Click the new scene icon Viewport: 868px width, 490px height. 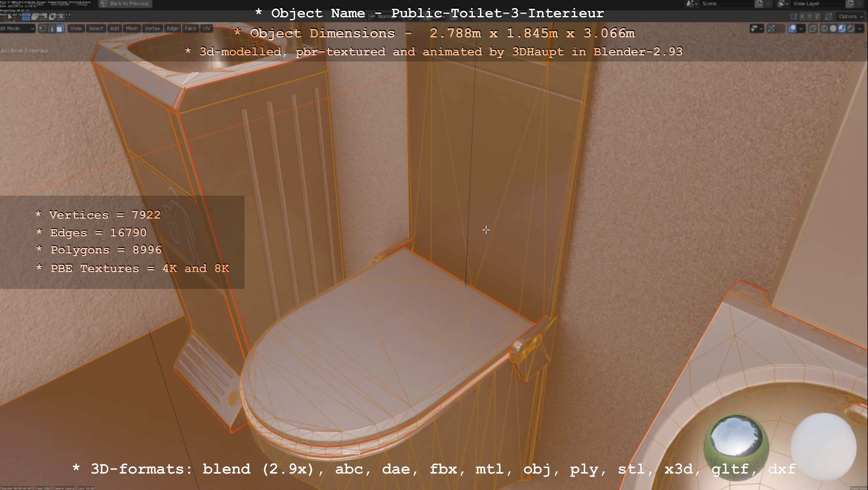759,4
